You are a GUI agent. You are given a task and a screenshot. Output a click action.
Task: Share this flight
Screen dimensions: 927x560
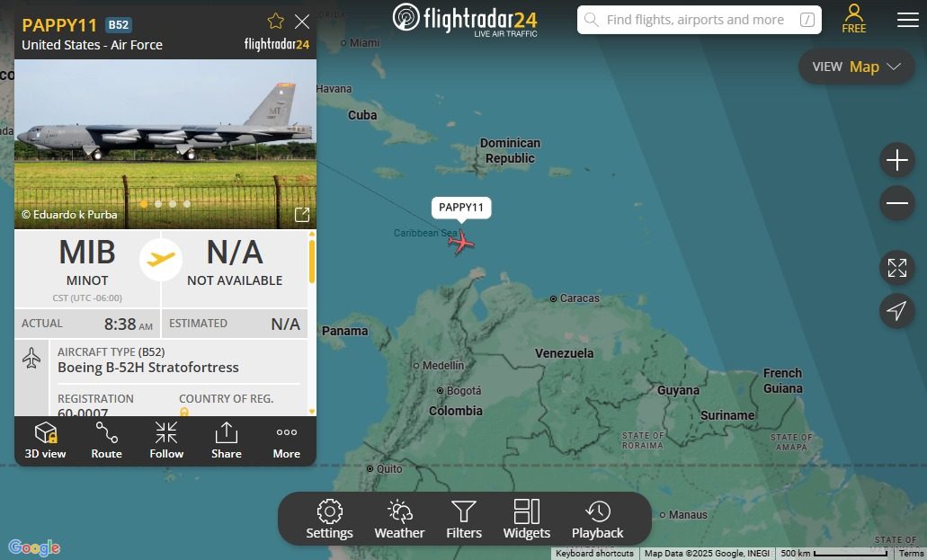click(x=227, y=440)
